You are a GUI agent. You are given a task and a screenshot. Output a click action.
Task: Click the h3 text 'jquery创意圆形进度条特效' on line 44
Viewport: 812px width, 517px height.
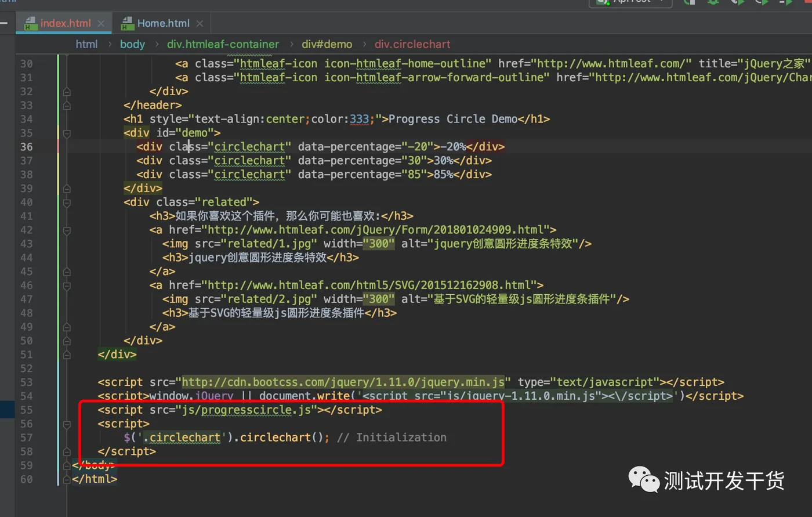click(x=258, y=258)
